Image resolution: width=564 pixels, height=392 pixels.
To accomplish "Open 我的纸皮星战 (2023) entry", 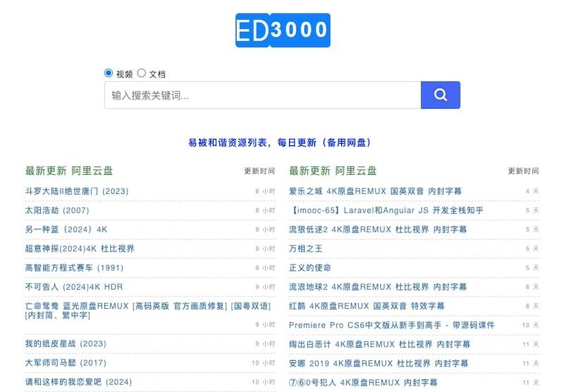I will tap(66, 343).
